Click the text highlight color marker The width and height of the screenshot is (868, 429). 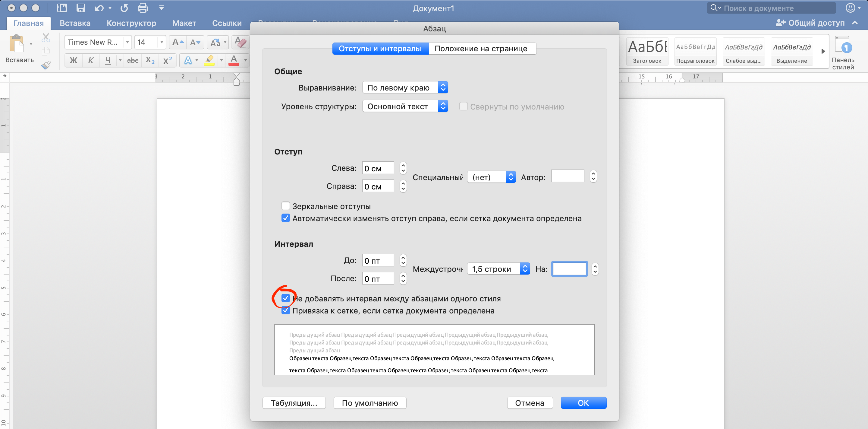[x=209, y=60]
